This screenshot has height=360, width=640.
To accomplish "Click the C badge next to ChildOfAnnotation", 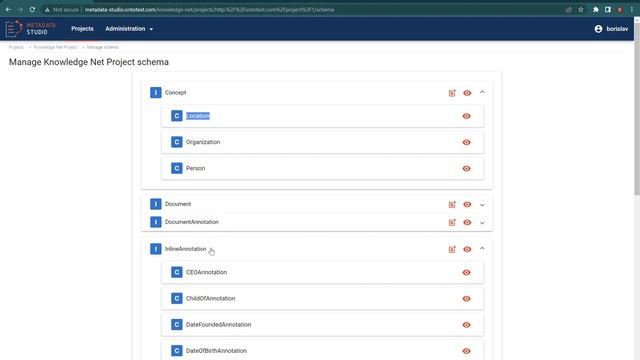I will point(177,298).
